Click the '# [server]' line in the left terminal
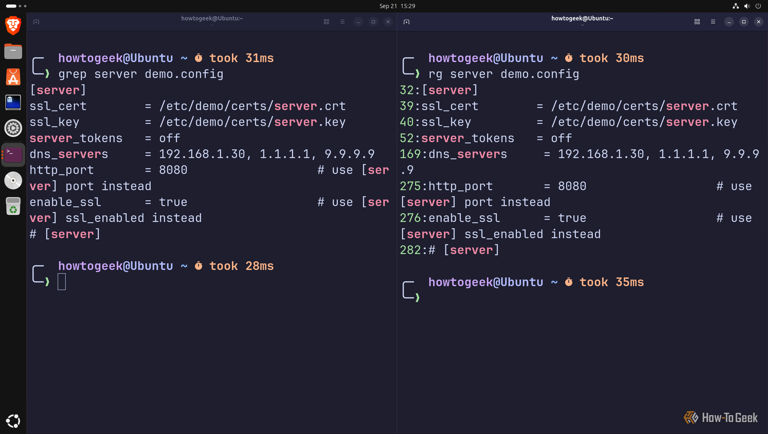Viewport: 768px width, 434px height. click(65, 234)
